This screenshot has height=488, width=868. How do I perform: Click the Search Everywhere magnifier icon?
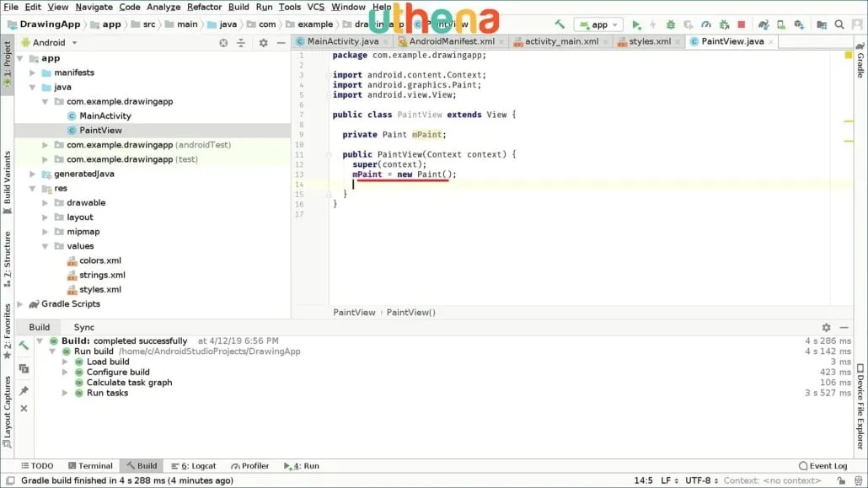(x=839, y=24)
